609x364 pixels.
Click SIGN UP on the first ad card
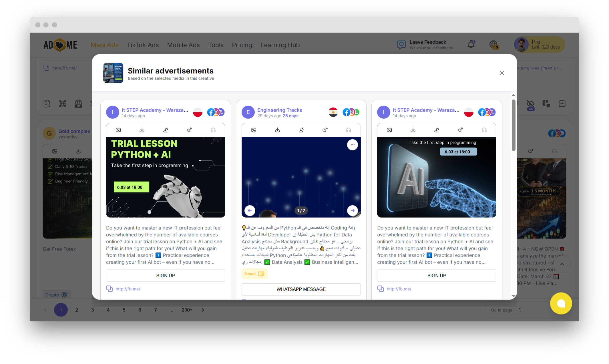166,276
